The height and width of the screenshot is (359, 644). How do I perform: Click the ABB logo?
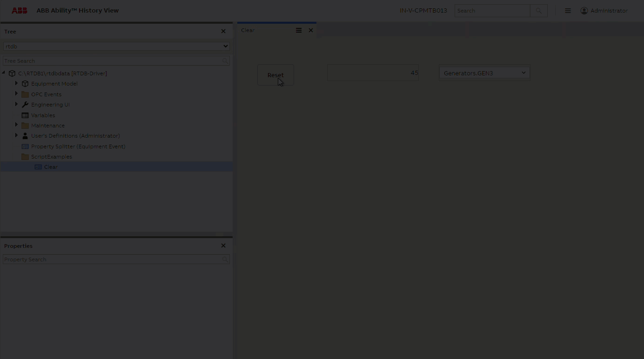[20, 10]
